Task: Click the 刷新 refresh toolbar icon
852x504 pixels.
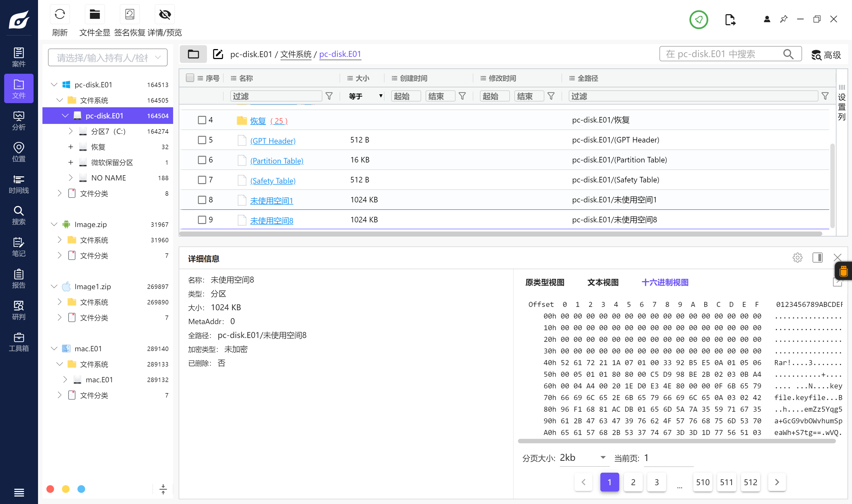Action: 60,14
